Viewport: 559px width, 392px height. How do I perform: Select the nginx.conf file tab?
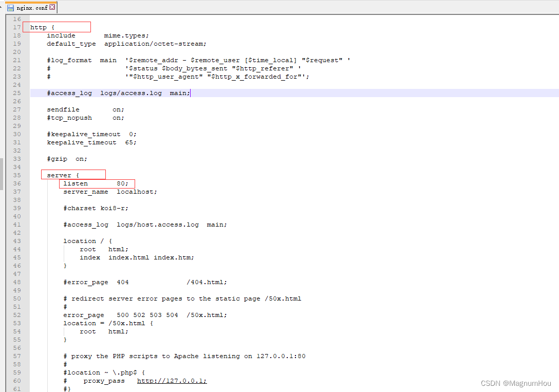[31, 8]
